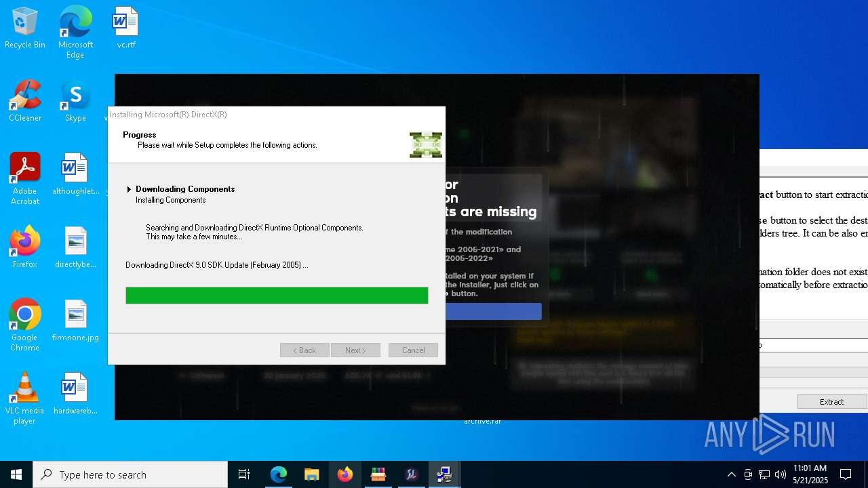Select firmnone.jpg on the desktop
Image resolution: width=868 pixels, height=488 pixels.
[x=75, y=321]
